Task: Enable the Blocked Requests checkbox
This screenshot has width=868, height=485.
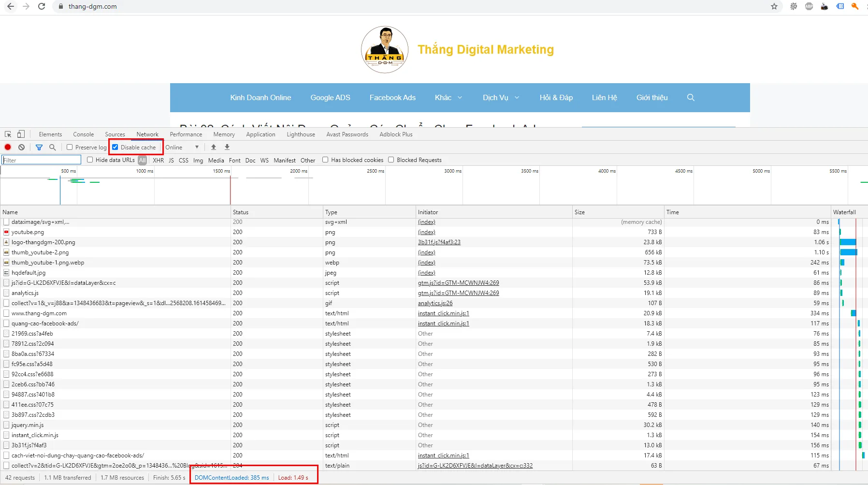Action: point(391,160)
